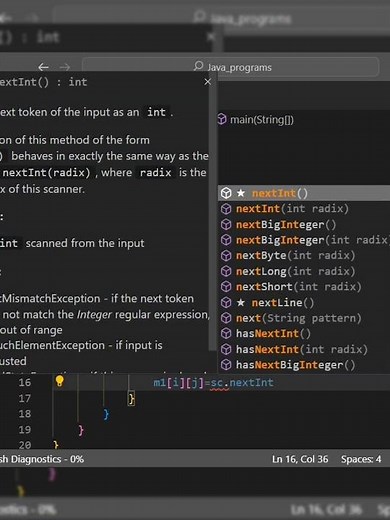Choose nextShort(int radix) suggestion

click(304, 287)
